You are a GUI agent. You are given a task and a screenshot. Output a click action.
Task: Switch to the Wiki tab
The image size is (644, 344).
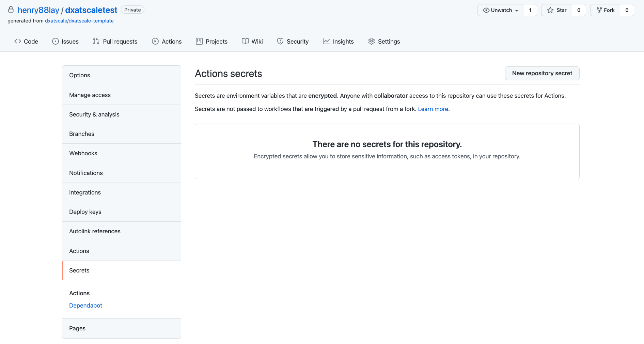click(x=252, y=41)
